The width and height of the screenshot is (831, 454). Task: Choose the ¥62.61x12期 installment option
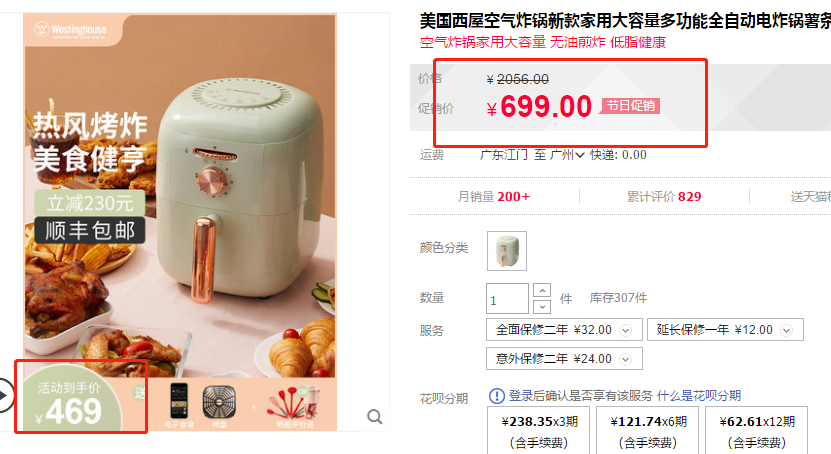tap(757, 431)
